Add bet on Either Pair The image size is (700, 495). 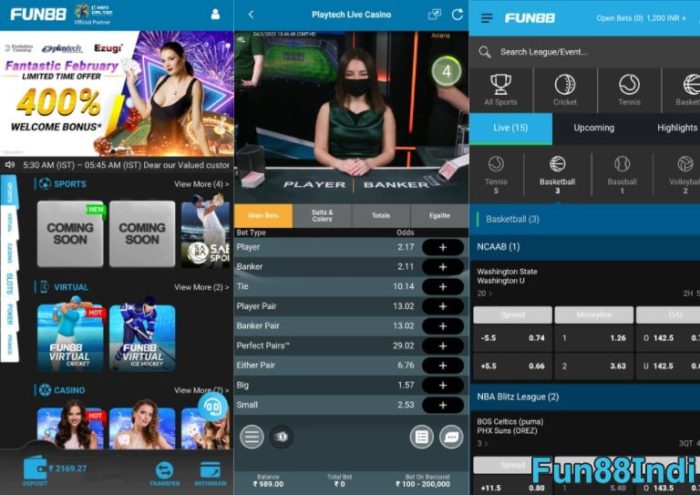coord(443,365)
